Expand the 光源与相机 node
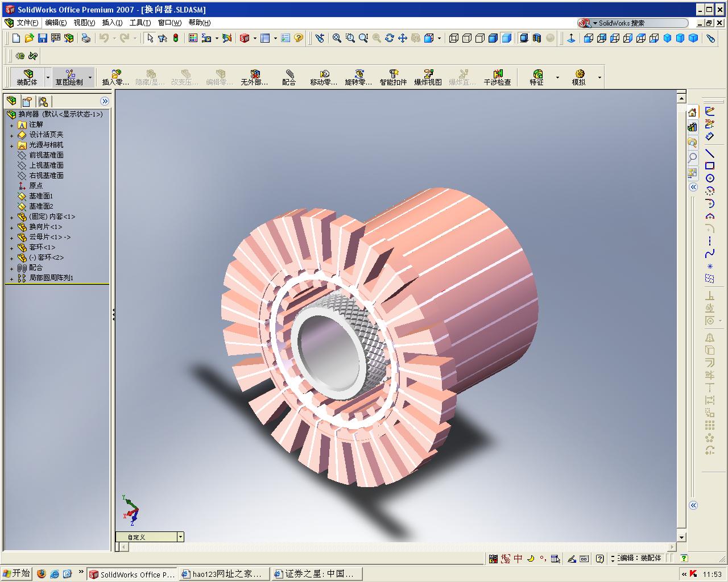The height and width of the screenshot is (582, 728). click(11, 145)
